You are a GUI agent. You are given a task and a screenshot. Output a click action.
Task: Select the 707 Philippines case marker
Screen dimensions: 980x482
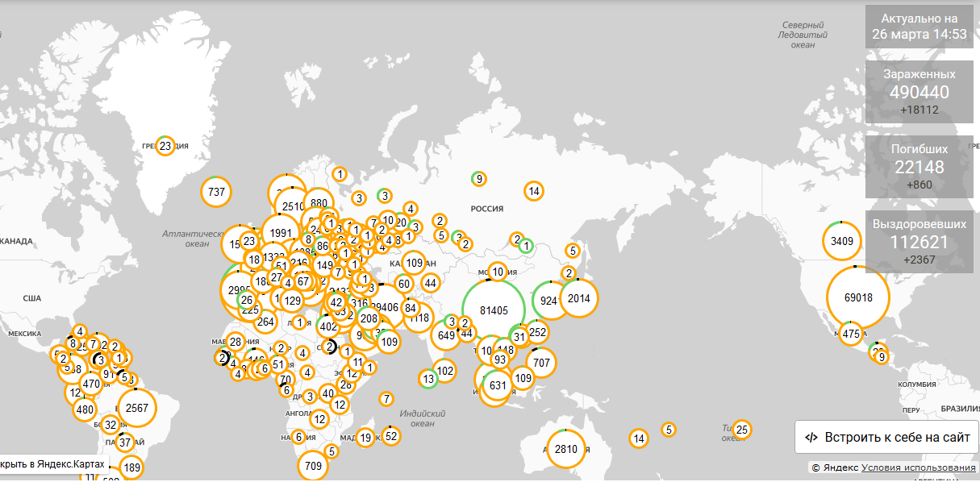tap(541, 363)
